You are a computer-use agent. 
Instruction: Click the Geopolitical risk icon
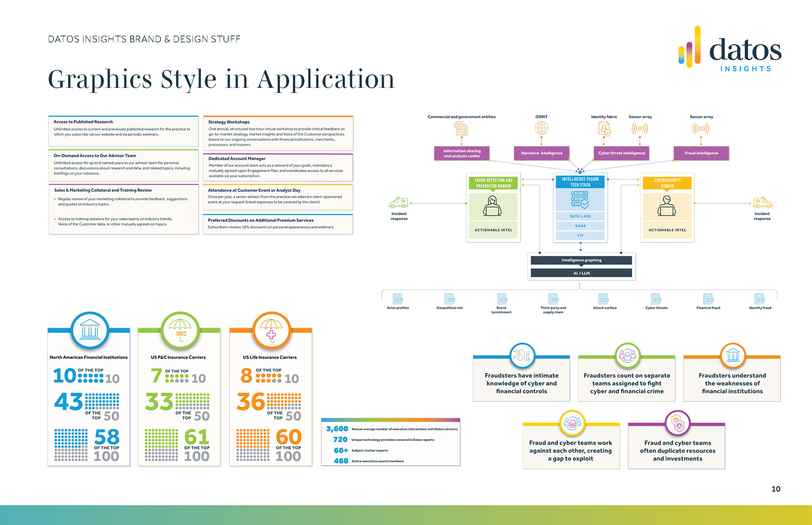(x=449, y=299)
